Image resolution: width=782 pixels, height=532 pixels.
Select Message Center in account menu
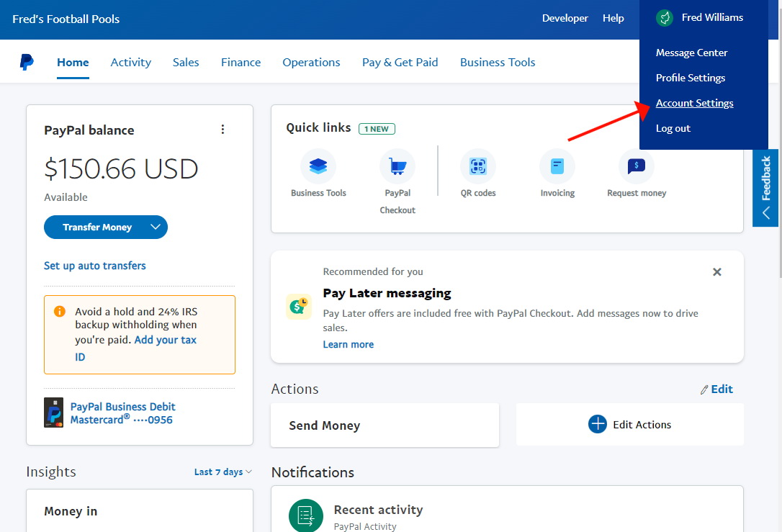pos(691,53)
